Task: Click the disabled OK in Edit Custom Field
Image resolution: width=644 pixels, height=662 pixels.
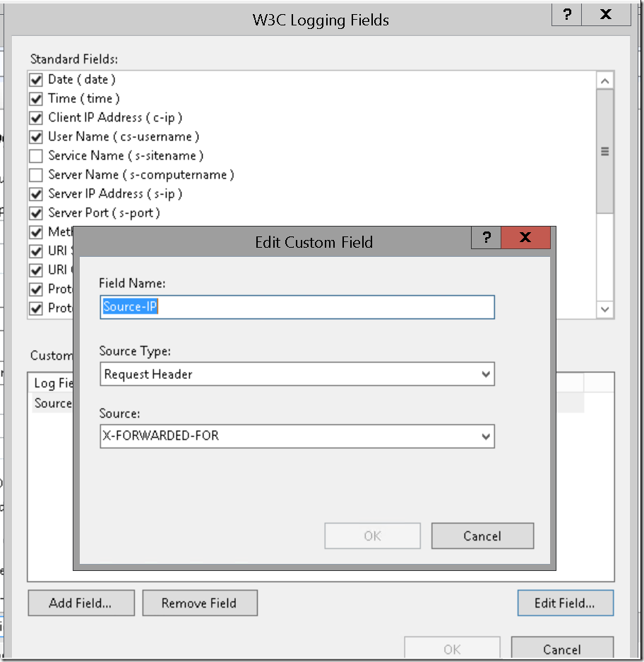Action: 372,536
